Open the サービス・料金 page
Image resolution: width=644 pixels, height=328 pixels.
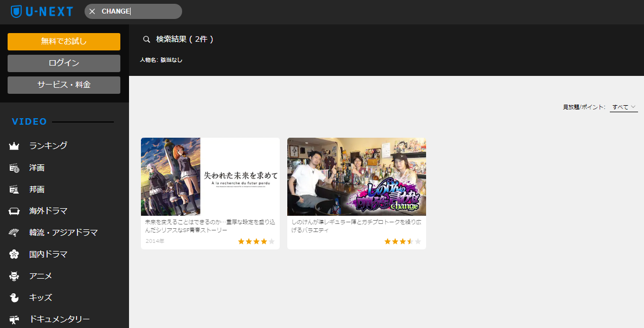point(64,85)
